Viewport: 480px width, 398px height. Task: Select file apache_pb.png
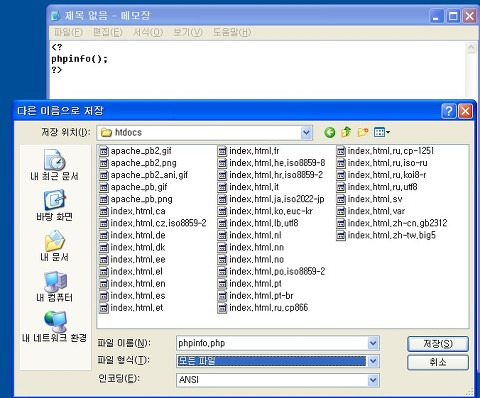(x=136, y=199)
